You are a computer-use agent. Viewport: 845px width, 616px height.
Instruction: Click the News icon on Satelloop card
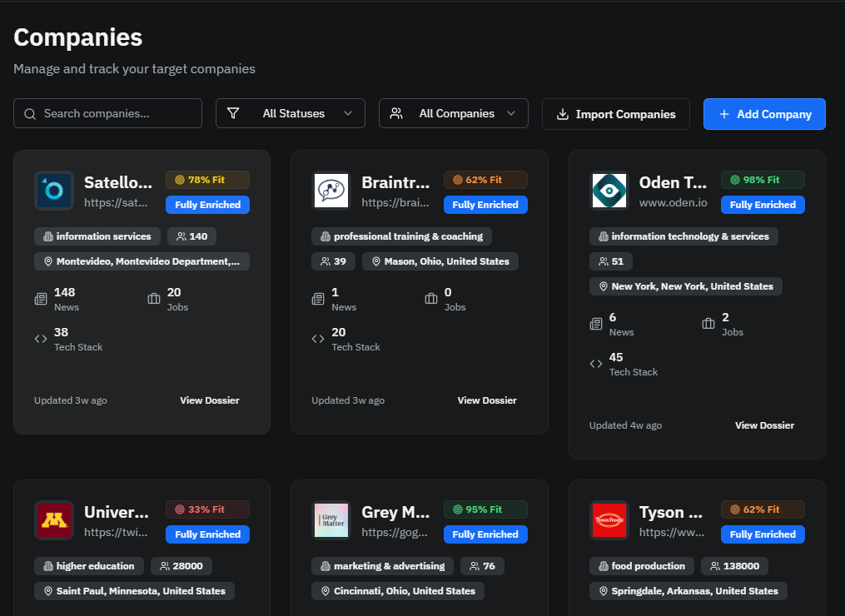point(41,299)
